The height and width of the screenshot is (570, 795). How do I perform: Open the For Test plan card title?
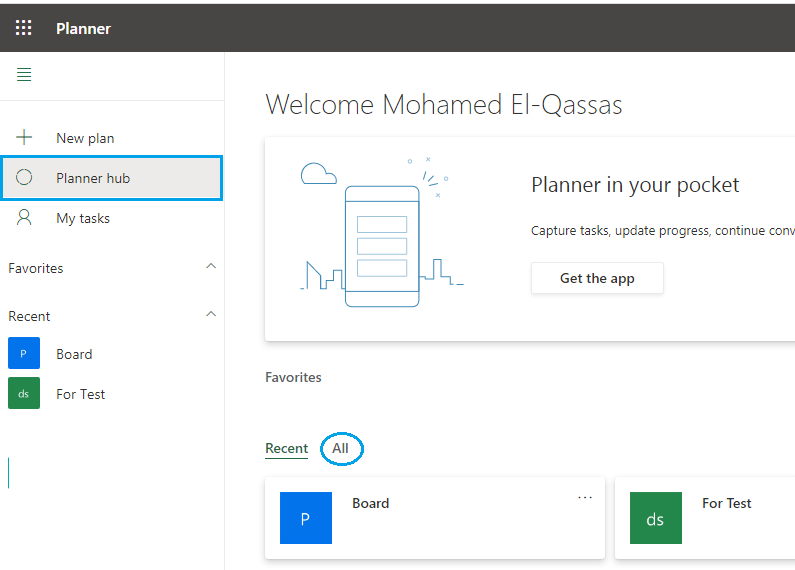pos(727,503)
